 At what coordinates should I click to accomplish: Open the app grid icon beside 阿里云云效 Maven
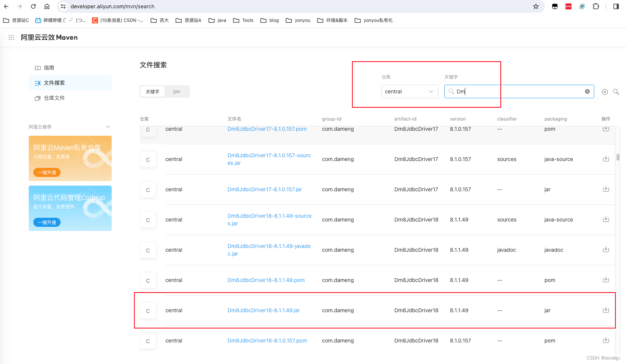point(11,37)
